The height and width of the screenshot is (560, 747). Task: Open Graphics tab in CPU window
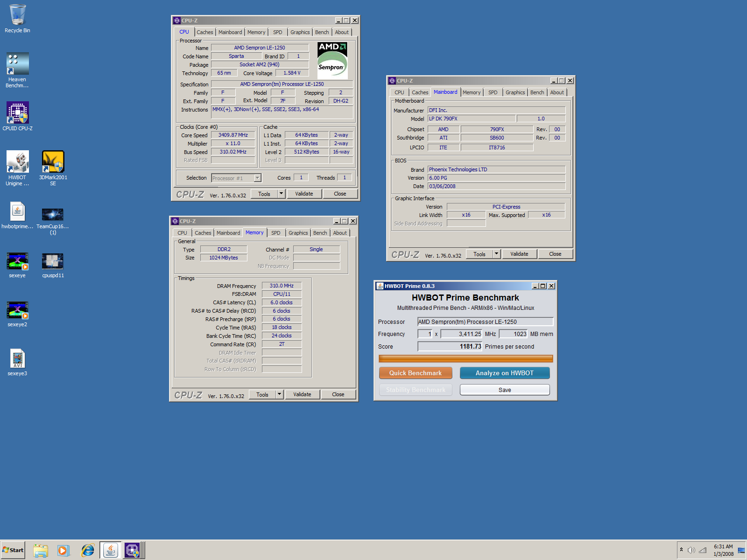[x=300, y=32]
